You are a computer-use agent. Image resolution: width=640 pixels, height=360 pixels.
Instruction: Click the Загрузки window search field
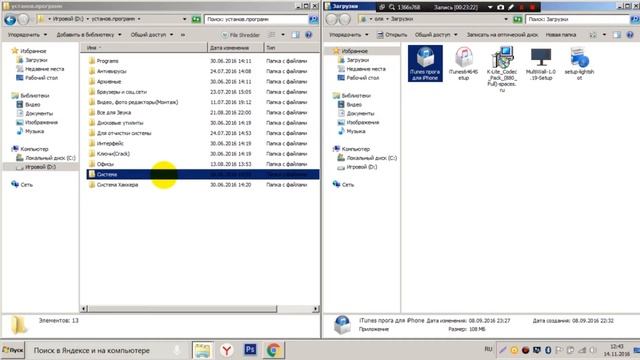577,19
